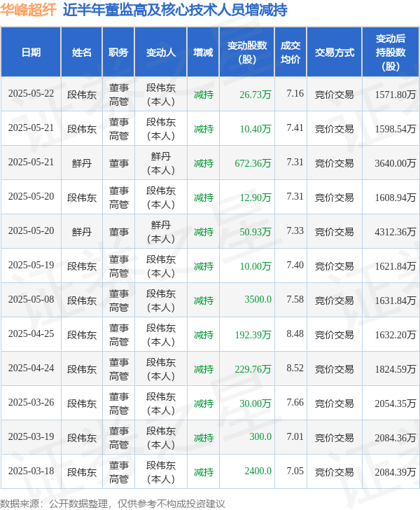Click 董事高管 in the 2025-04-25 row
Image resolution: width=420 pixels, height=510 pixels.
[x=119, y=335]
